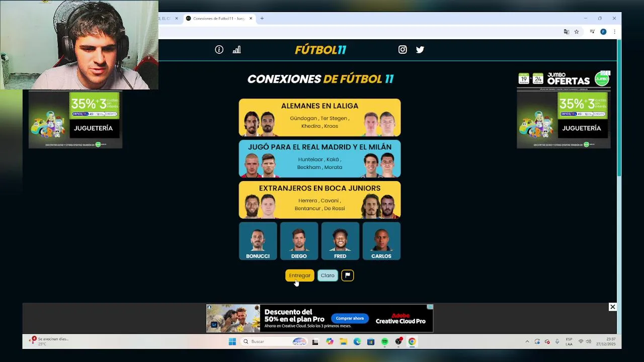Select the Fred player card
The height and width of the screenshot is (362, 644).
click(340, 241)
